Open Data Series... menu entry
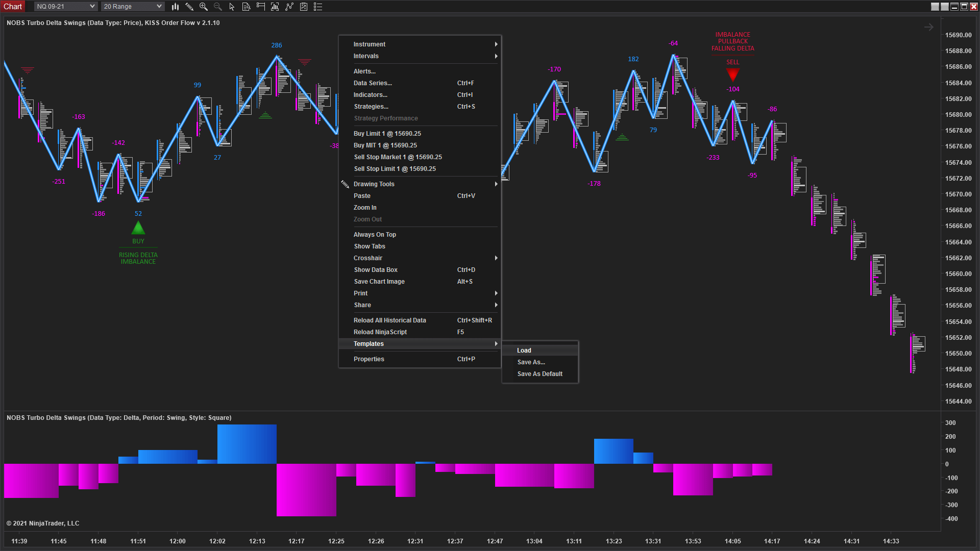This screenshot has height=551, width=980. click(420, 83)
